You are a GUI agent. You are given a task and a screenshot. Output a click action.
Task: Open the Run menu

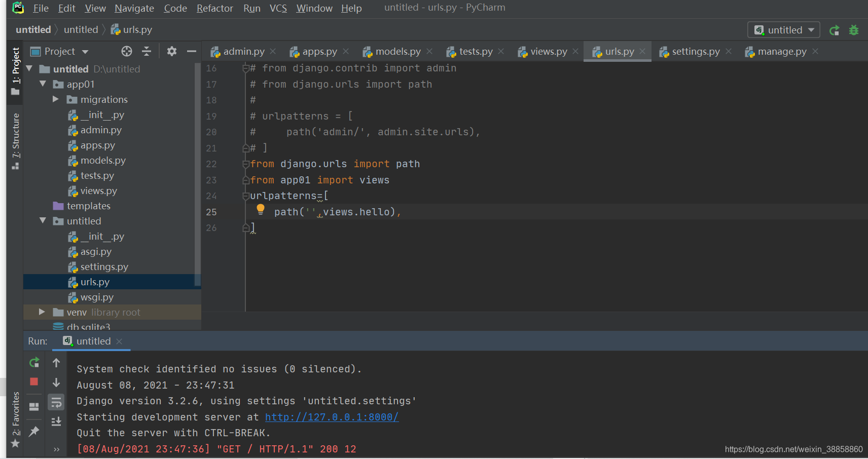(251, 8)
